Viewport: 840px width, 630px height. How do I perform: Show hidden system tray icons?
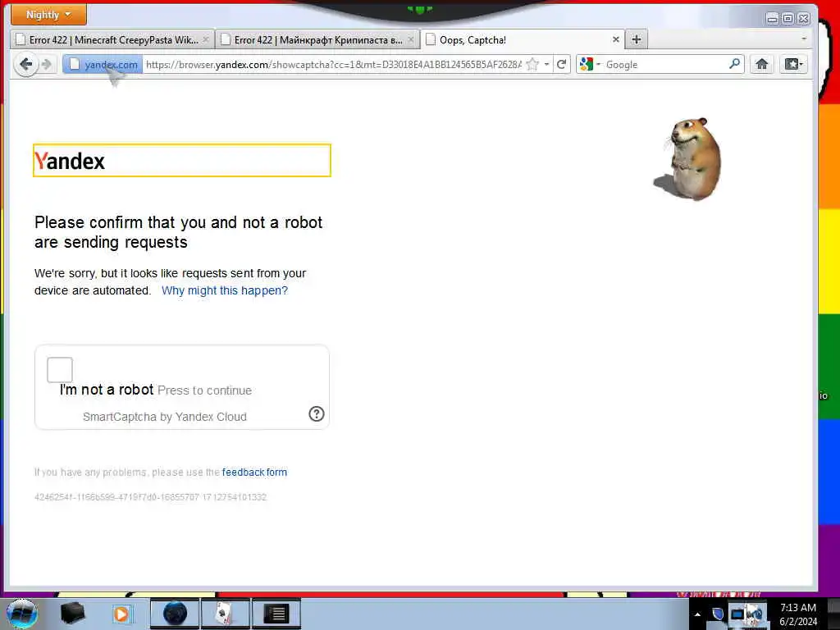tap(697, 614)
